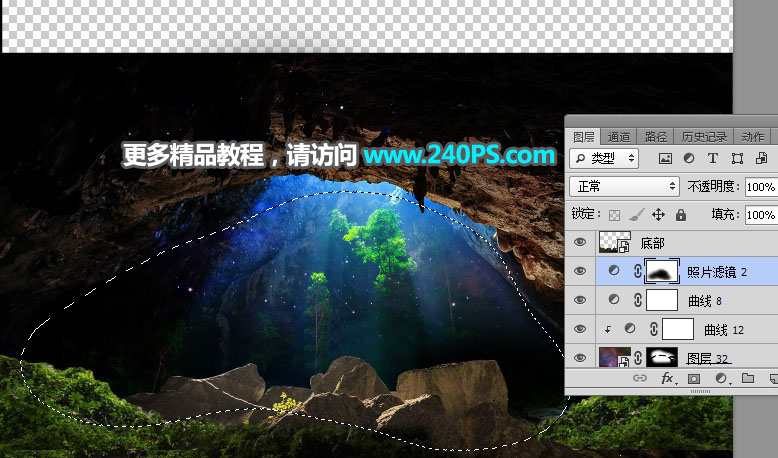Select mask thumbnail of 曲线 12
This screenshot has width=778, height=458.
[x=678, y=329]
